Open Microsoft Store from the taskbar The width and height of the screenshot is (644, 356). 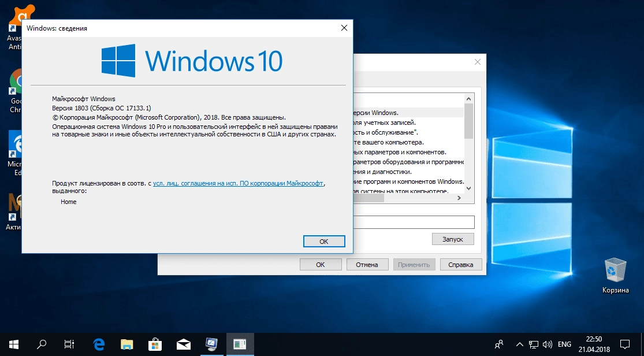click(x=155, y=344)
